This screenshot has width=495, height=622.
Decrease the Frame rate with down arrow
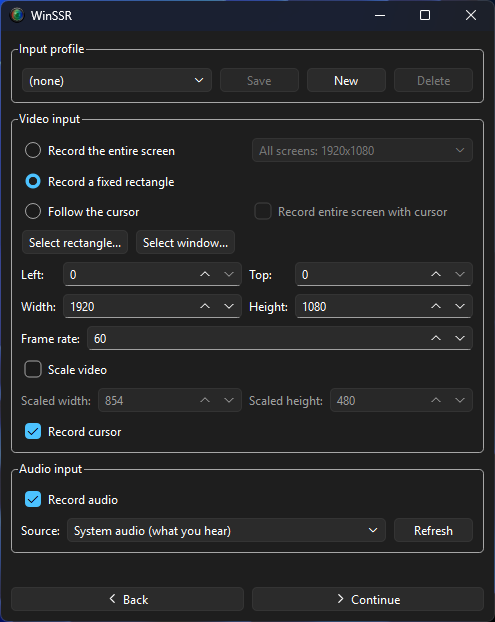tap(460, 339)
